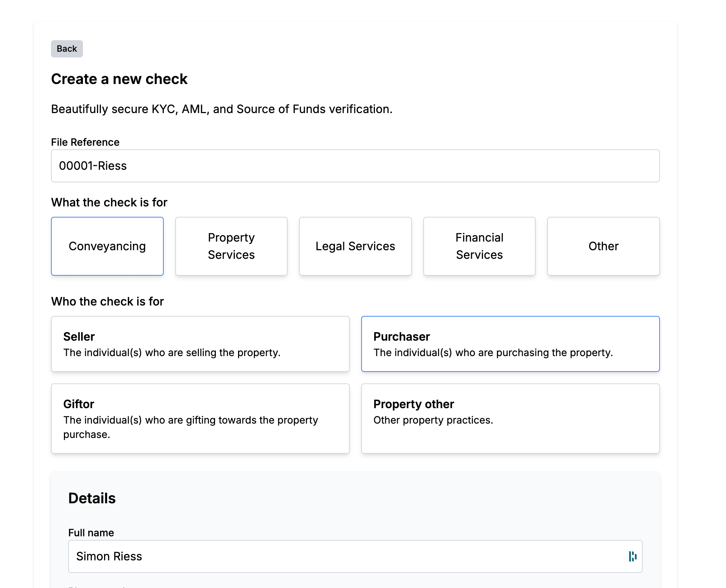Click the KYC, AML tagline text
This screenshot has width=726, height=588.
click(222, 109)
